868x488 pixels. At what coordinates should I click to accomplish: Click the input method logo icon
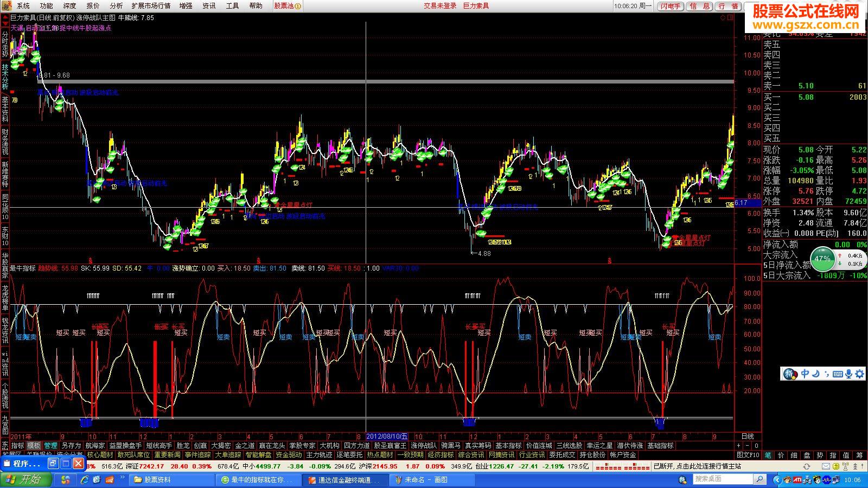(x=789, y=374)
